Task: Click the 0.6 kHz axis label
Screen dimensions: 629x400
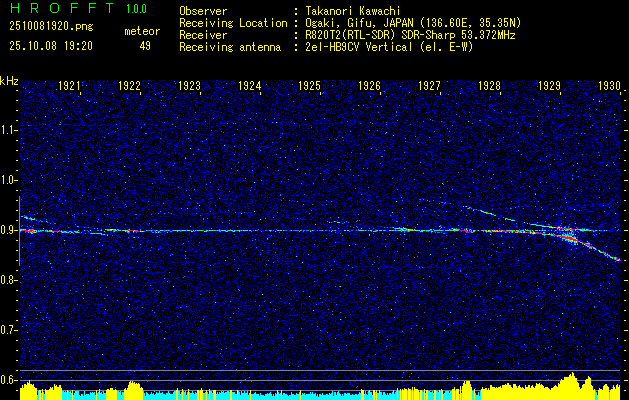Action: [8, 380]
